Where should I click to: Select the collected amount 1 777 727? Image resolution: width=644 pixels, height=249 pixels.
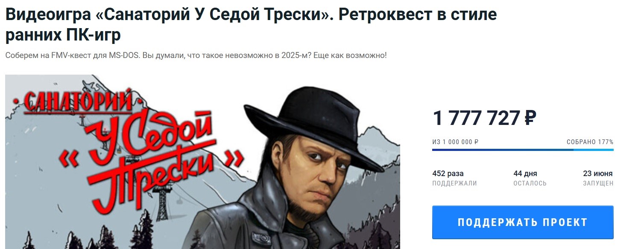coord(477,118)
